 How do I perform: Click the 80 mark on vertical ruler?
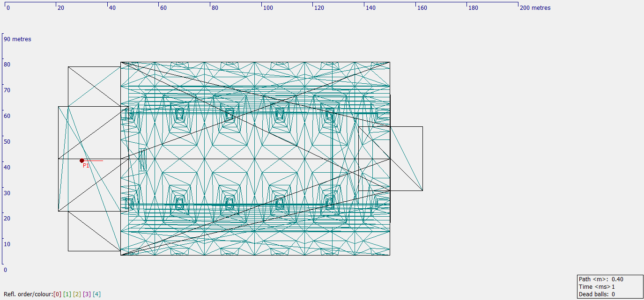click(x=7, y=65)
